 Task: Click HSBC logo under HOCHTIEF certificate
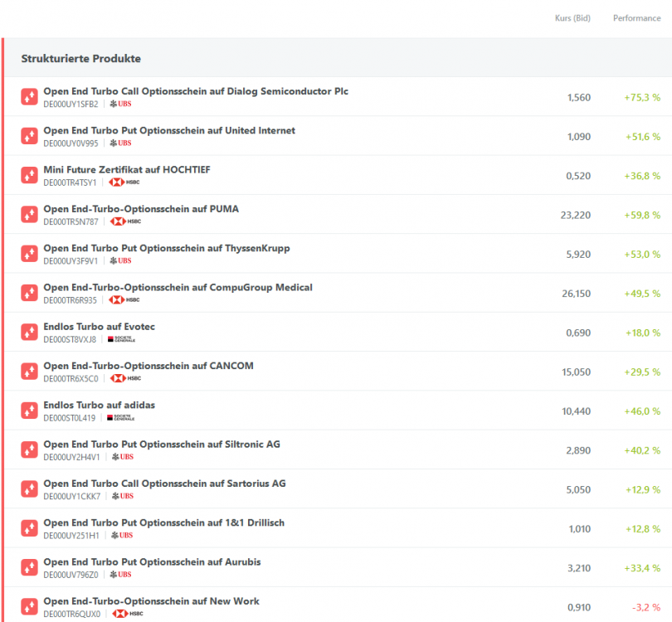[x=124, y=182]
